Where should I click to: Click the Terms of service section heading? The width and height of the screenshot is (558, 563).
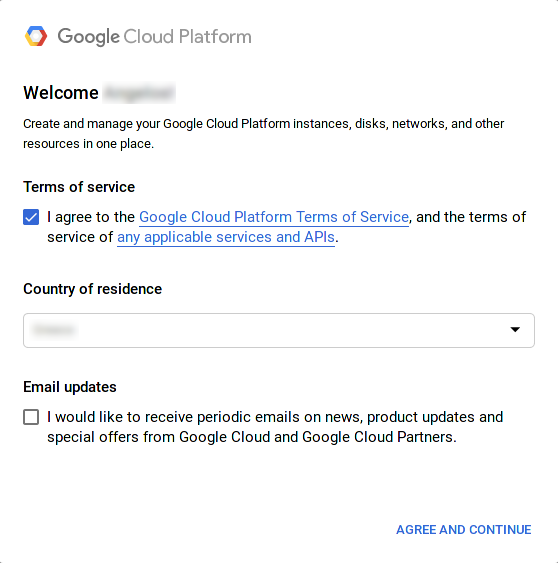click(x=79, y=187)
